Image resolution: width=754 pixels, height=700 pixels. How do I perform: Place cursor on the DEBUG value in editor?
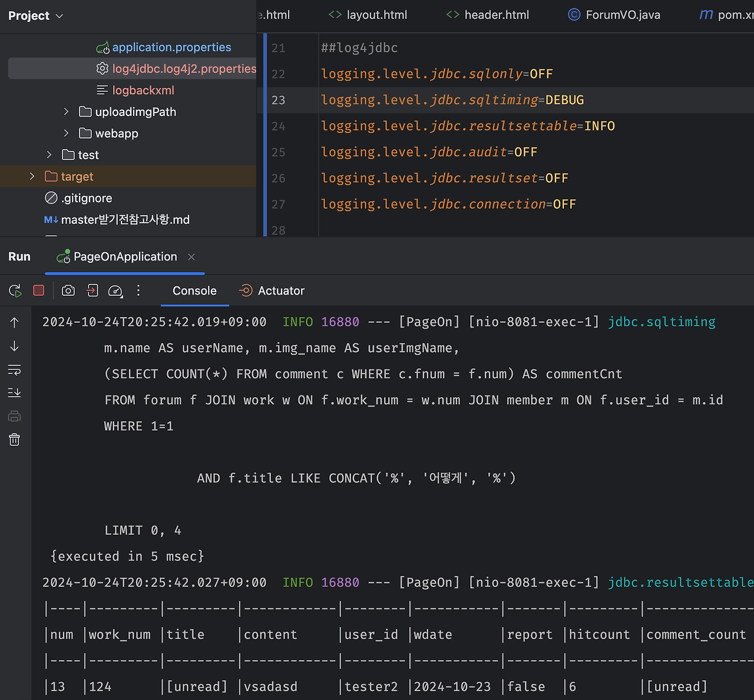pyautogui.click(x=564, y=100)
